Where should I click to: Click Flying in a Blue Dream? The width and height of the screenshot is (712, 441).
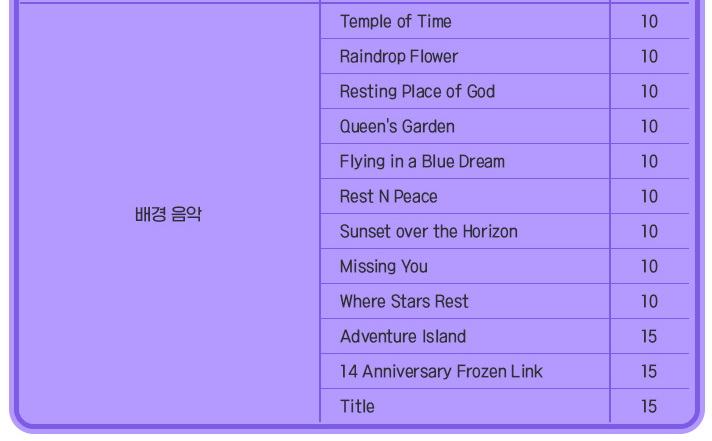(x=422, y=161)
